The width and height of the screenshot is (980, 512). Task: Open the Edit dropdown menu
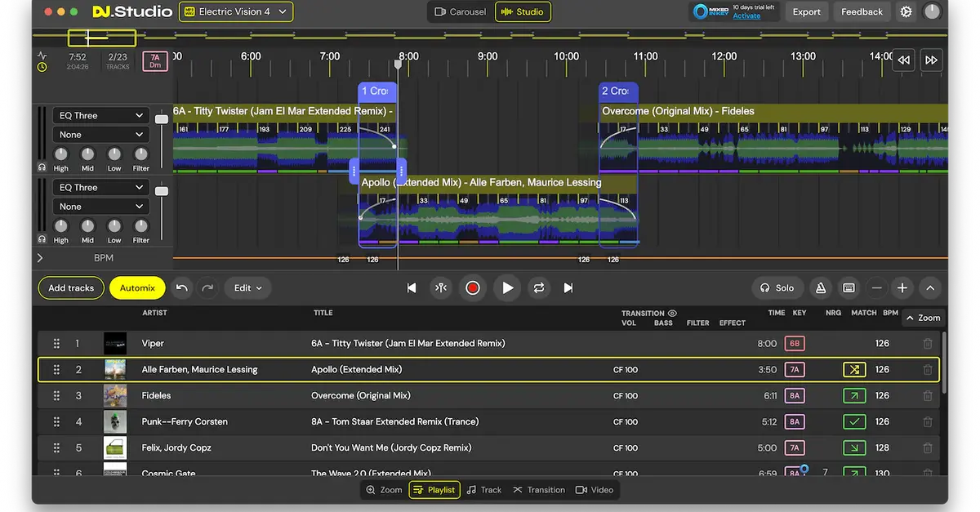[247, 287]
